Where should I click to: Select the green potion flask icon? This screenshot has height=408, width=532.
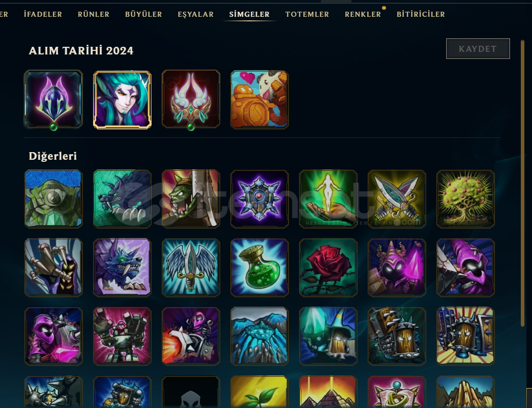click(x=259, y=268)
